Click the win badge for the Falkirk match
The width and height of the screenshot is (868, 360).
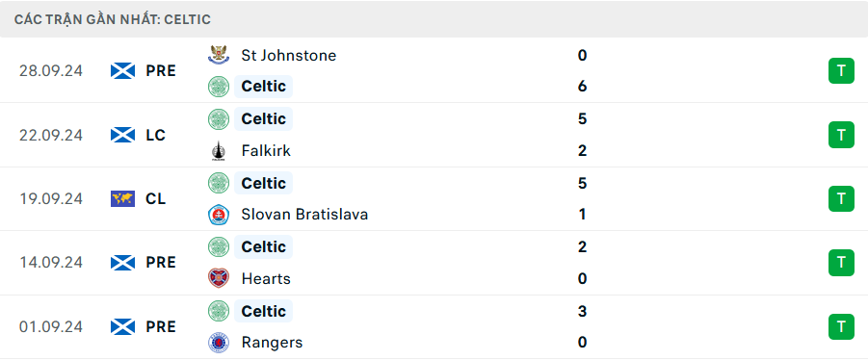click(x=841, y=135)
